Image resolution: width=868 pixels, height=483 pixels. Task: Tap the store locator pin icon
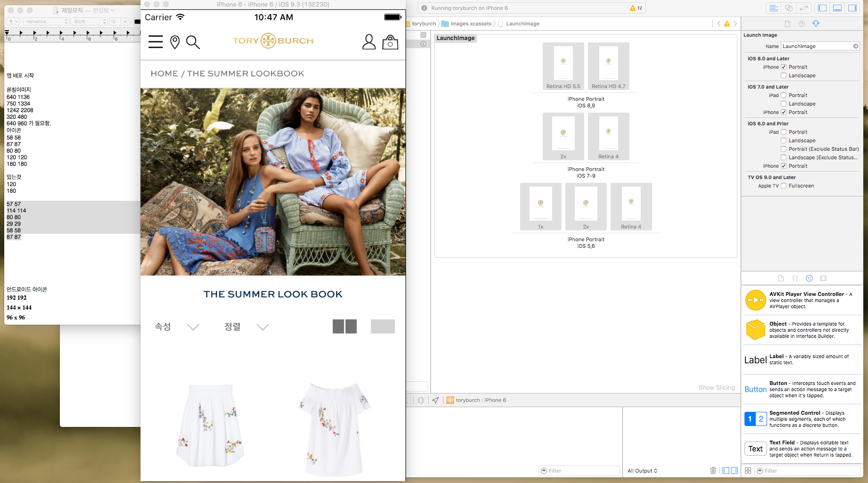(x=175, y=42)
